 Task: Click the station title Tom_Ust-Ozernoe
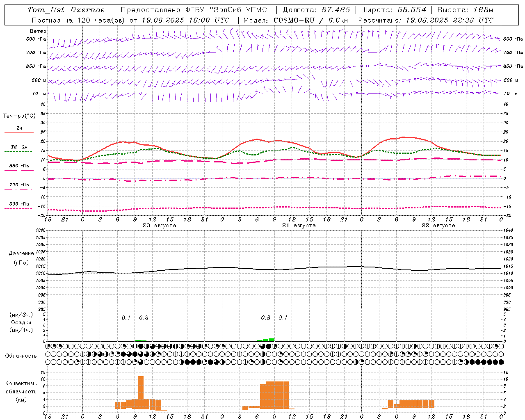coord(66,10)
